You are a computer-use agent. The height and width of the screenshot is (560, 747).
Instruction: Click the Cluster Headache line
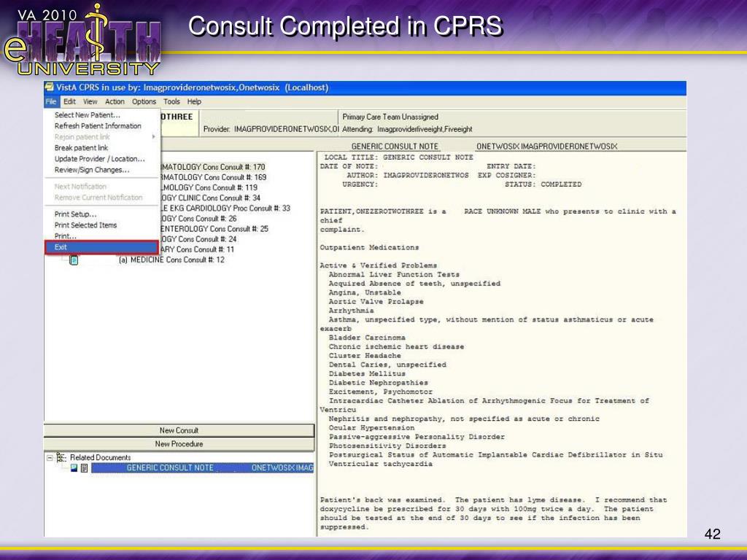pos(365,356)
